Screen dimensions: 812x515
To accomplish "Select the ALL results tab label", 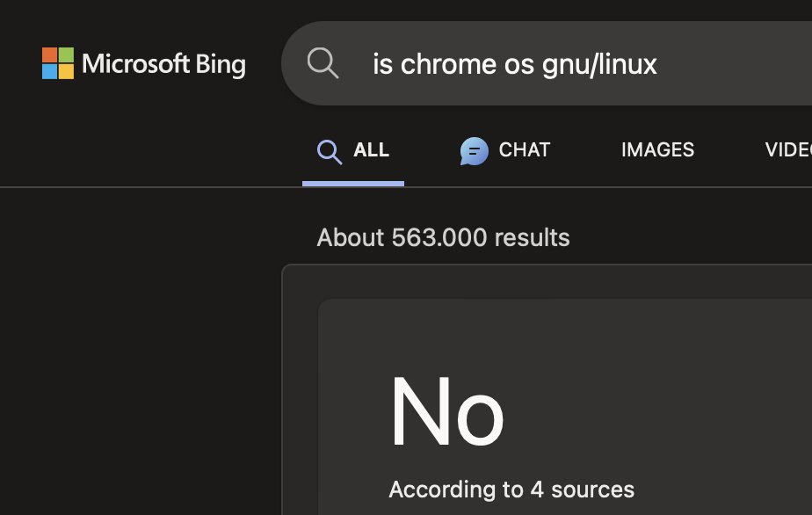I will point(371,150).
